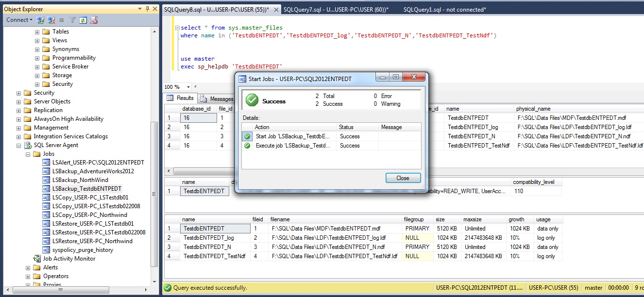Expand the Views node
The height and width of the screenshot is (297, 644).
pos(37,40)
